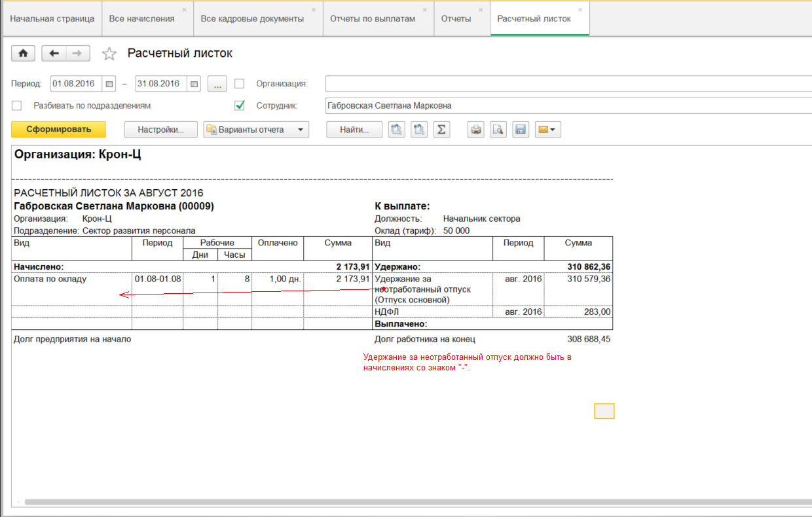This screenshot has width=812, height=517.
Task: Toggle Разбивать по подразделениям checkbox
Action: (17, 105)
